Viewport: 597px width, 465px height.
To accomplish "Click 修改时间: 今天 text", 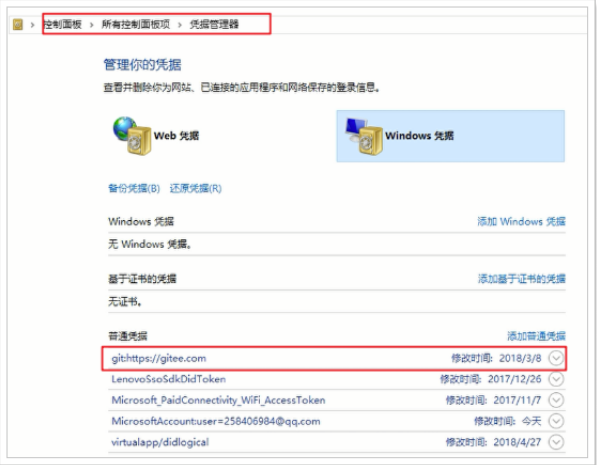I will click(508, 421).
